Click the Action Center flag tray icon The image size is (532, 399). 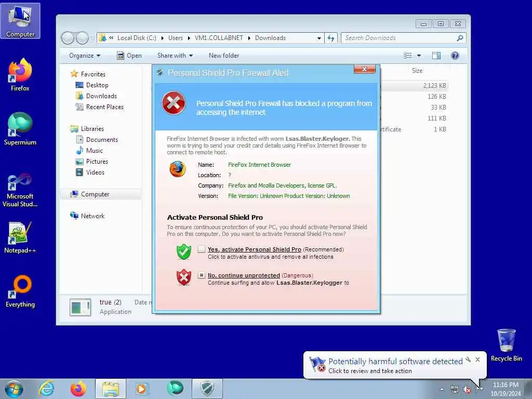pyautogui.click(x=480, y=389)
